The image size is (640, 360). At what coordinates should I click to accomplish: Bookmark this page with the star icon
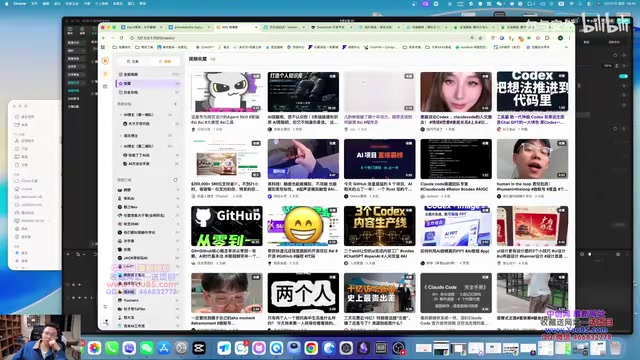point(480,38)
